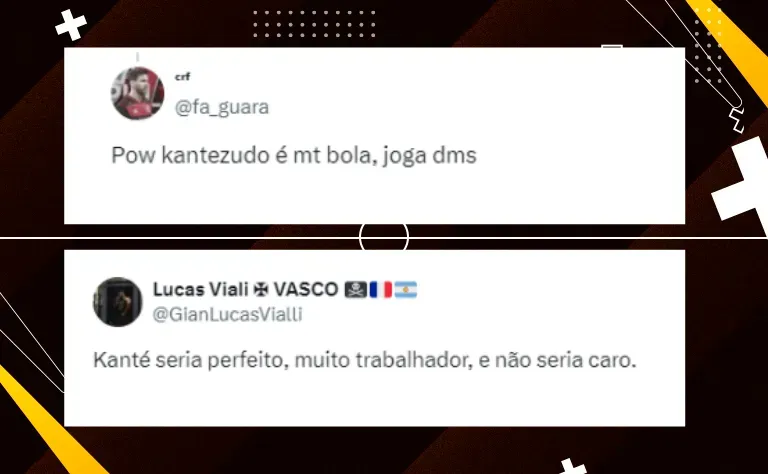Click the white zigzag outline icon

736,120
